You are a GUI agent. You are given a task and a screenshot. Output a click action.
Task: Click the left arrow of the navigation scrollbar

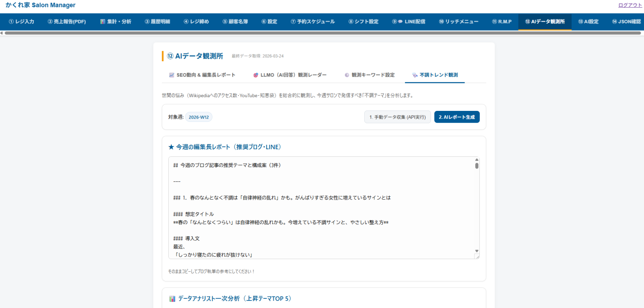click(2, 33)
